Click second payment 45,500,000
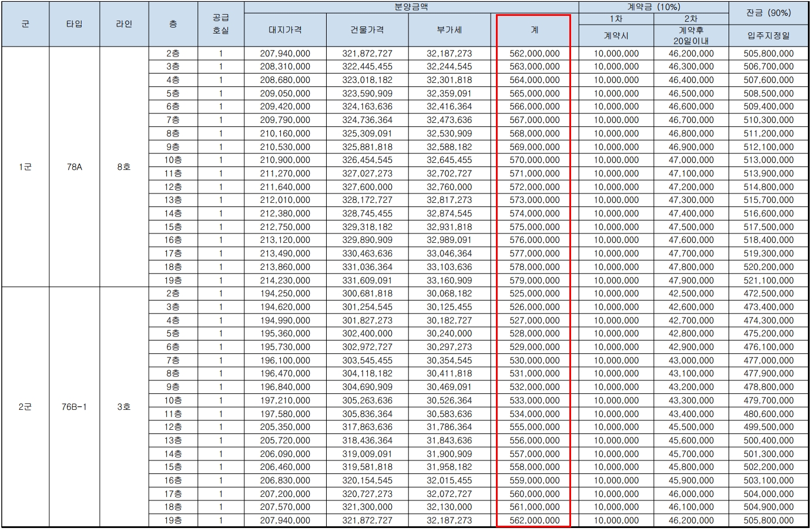 click(x=691, y=427)
